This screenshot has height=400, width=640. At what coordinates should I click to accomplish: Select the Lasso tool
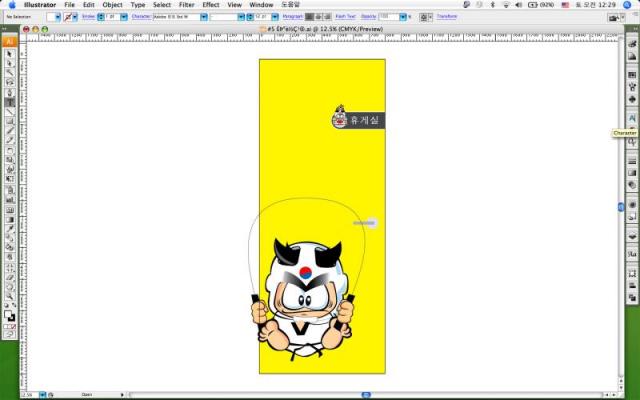[10, 82]
